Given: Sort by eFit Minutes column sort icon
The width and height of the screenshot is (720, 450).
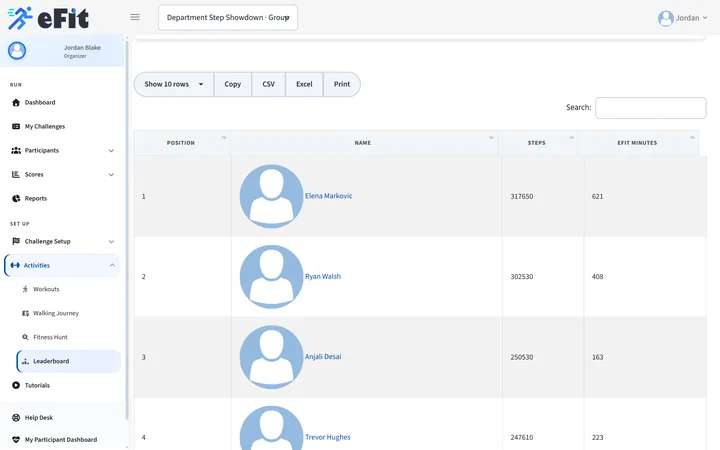Looking at the screenshot, I should pyautogui.click(x=692, y=137).
